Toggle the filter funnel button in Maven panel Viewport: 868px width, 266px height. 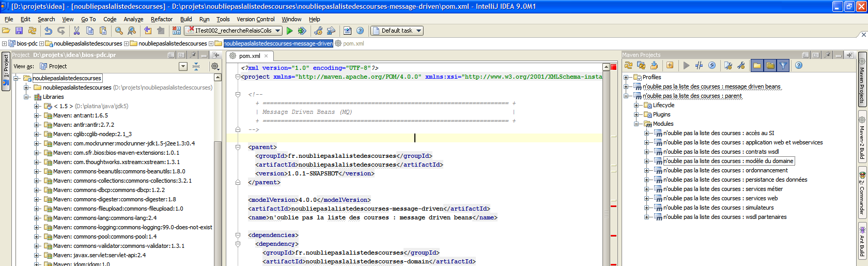tap(783, 66)
